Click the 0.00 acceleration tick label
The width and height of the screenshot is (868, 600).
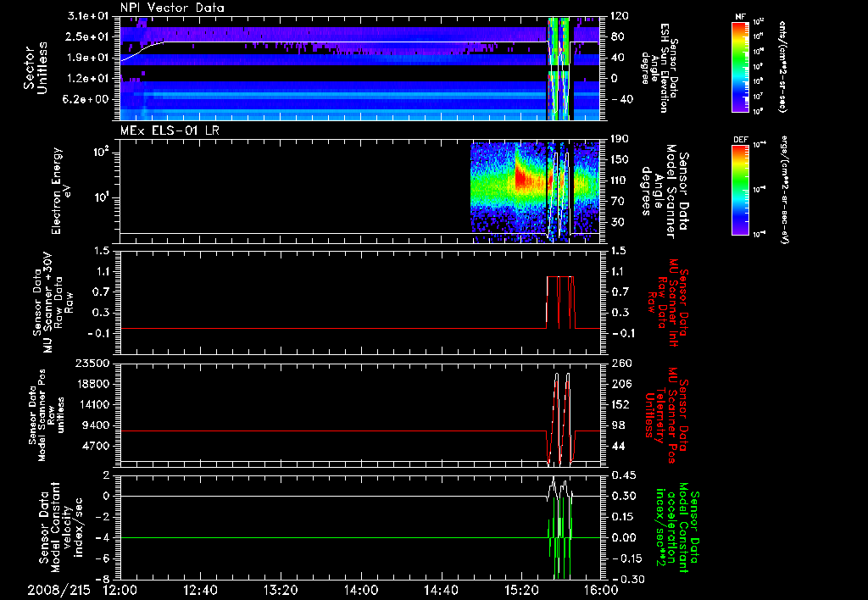point(624,537)
